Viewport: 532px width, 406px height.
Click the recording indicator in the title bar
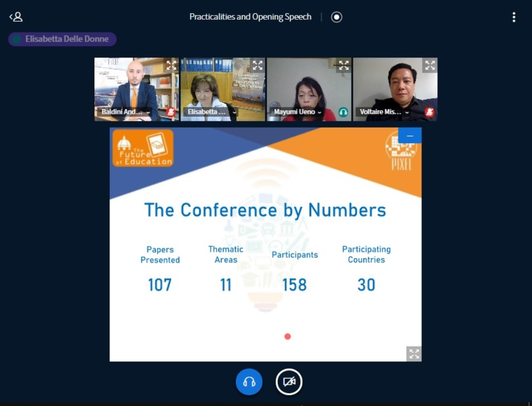pyautogui.click(x=336, y=17)
